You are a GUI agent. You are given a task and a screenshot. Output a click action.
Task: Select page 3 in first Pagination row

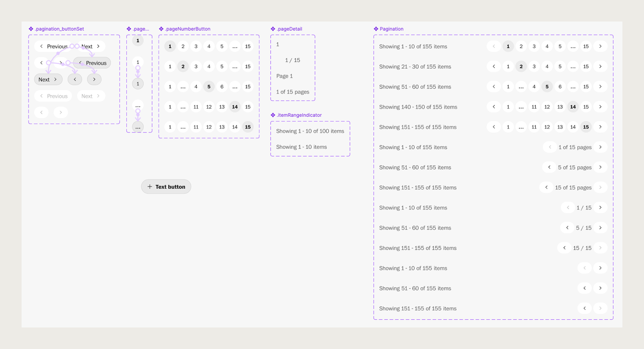[534, 46]
